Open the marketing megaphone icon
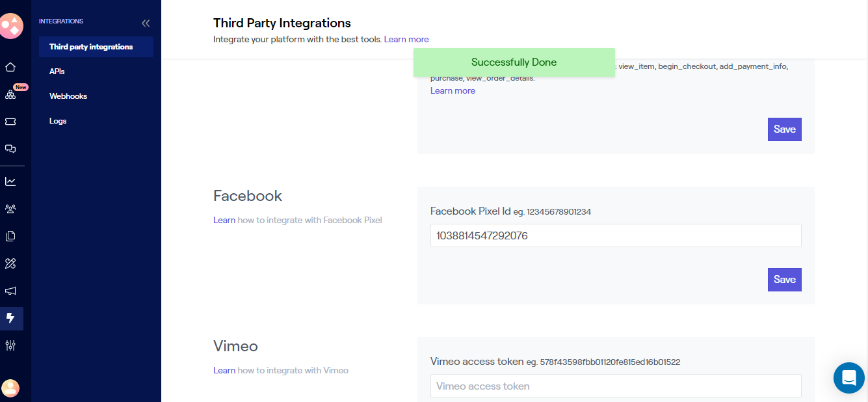The image size is (868, 402). point(10,291)
